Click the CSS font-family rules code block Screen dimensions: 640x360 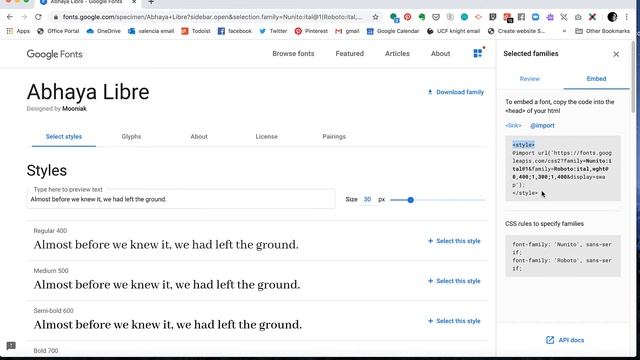click(563, 256)
